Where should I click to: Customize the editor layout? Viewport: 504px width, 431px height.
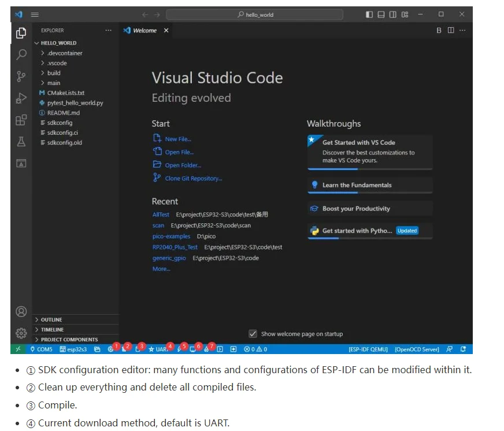pyautogui.click(x=405, y=14)
